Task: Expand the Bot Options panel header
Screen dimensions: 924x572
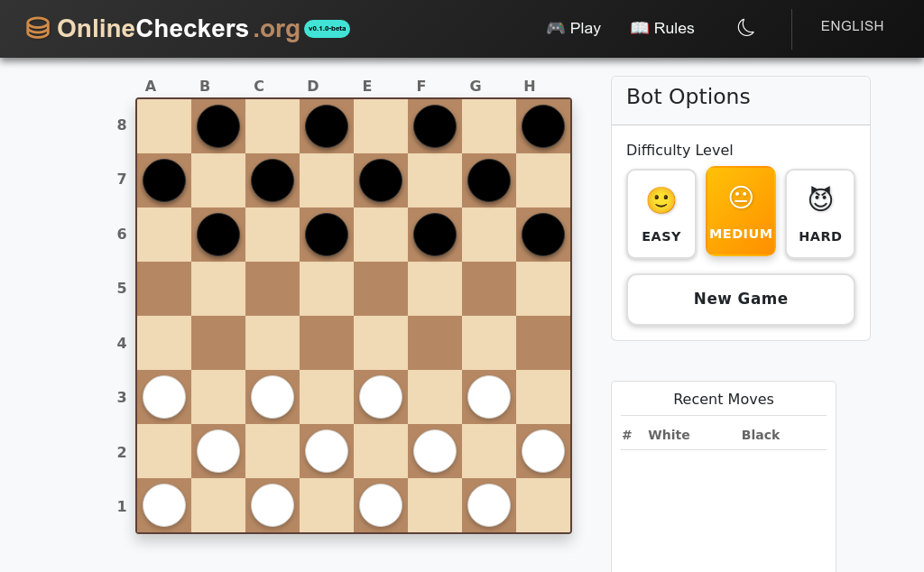Action: 688,97
